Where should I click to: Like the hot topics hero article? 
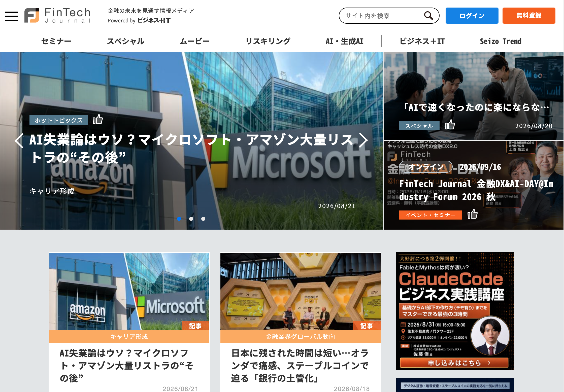pos(98,119)
